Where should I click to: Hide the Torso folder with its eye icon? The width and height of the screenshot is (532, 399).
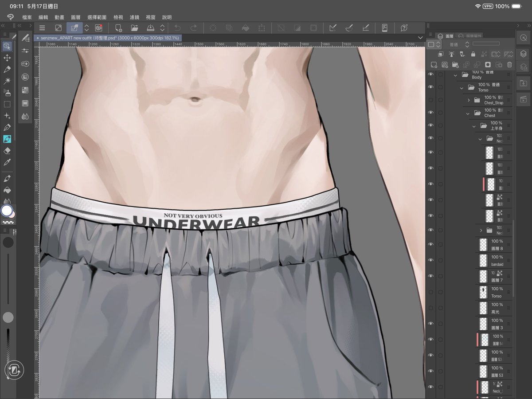[430, 87]
